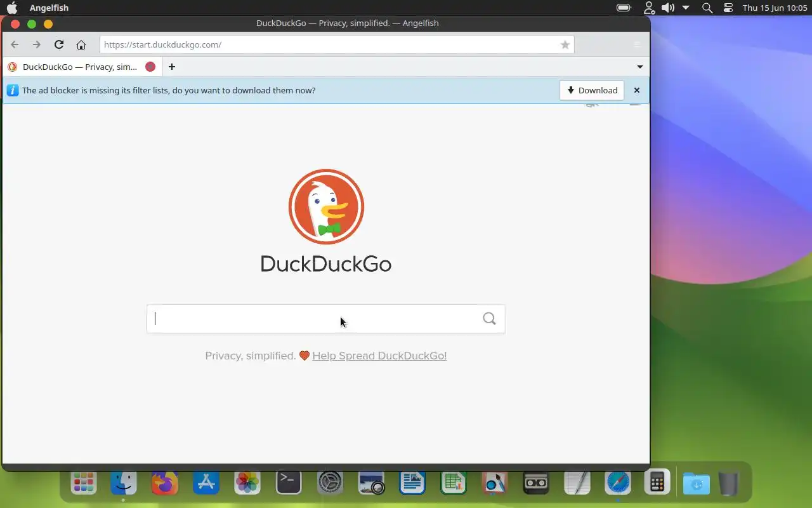The width and height of the screenshot is (812, 508).
Task: Go back with the browser back arrow
Action: [x=15, y=44]
